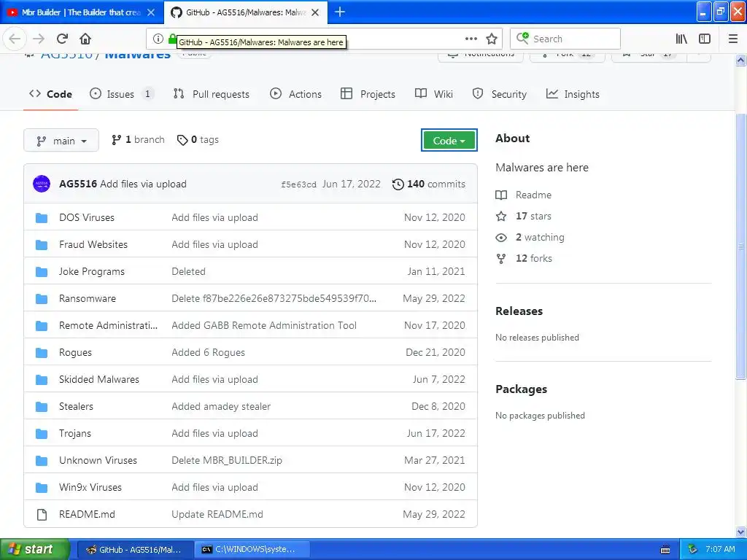Click the forward navigation arrow

tap(39, 39)
